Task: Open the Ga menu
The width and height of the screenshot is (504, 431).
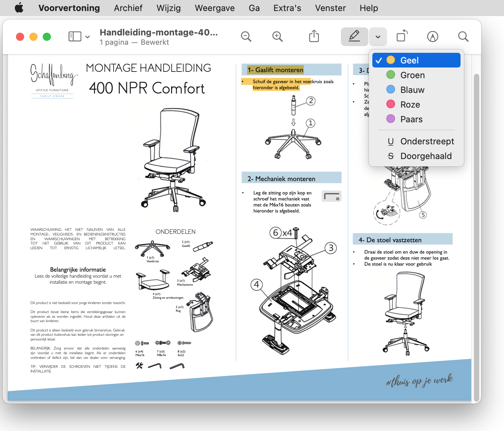Action: (254, 8)
